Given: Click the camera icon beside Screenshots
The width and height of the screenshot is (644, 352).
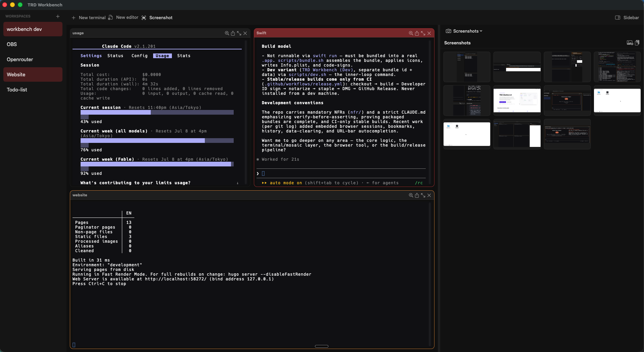Looking at the screenshot, I should pos(448,31).
